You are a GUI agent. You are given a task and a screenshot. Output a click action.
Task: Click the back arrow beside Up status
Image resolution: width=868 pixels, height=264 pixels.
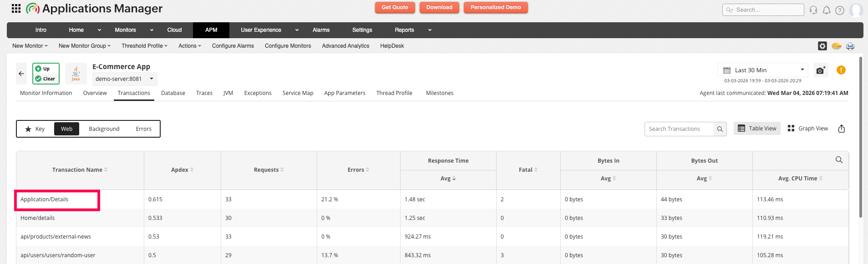[21, 74]
